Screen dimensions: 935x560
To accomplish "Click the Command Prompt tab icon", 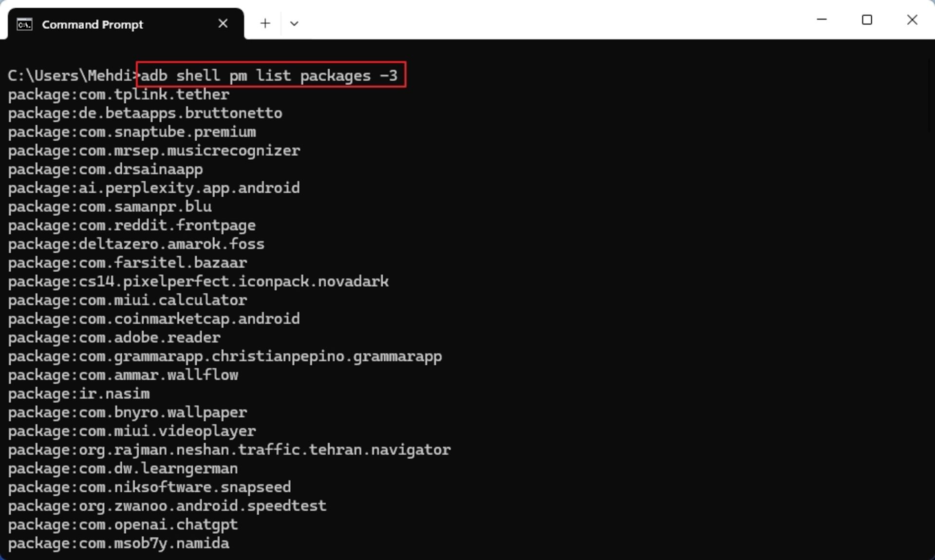I will [24, 24].
